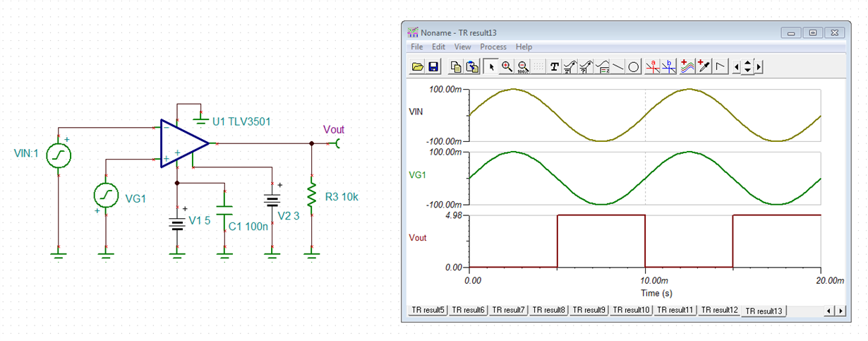
Task: Click the curve query icon with question mark
Action: click(x=586, y=67)
